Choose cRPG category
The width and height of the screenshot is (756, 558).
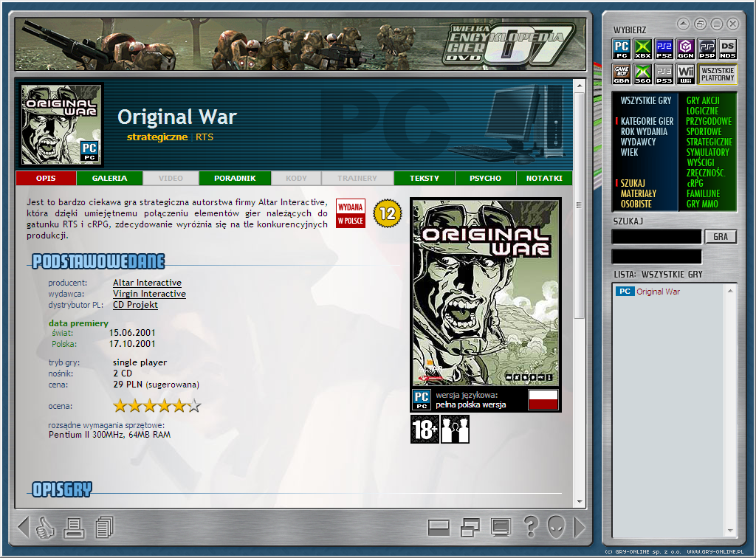(x=695, y=184)
